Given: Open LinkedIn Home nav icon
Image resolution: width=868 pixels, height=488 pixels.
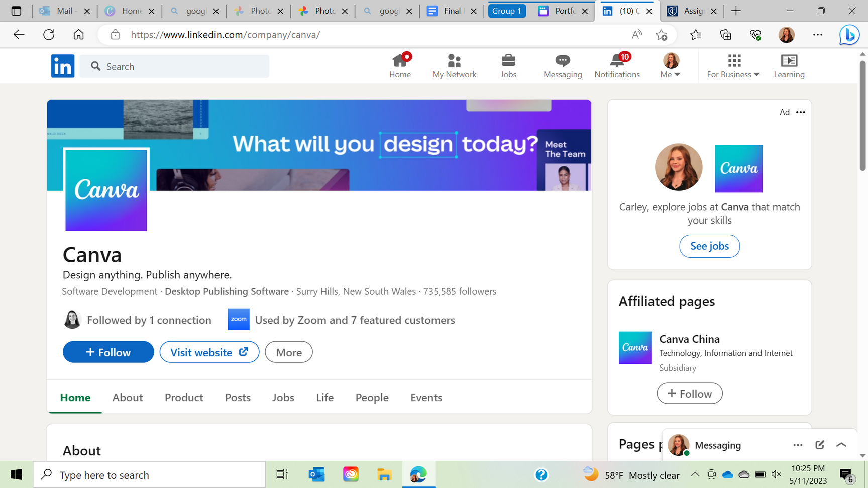Looking at the screenshot, I should coord(400,66).
